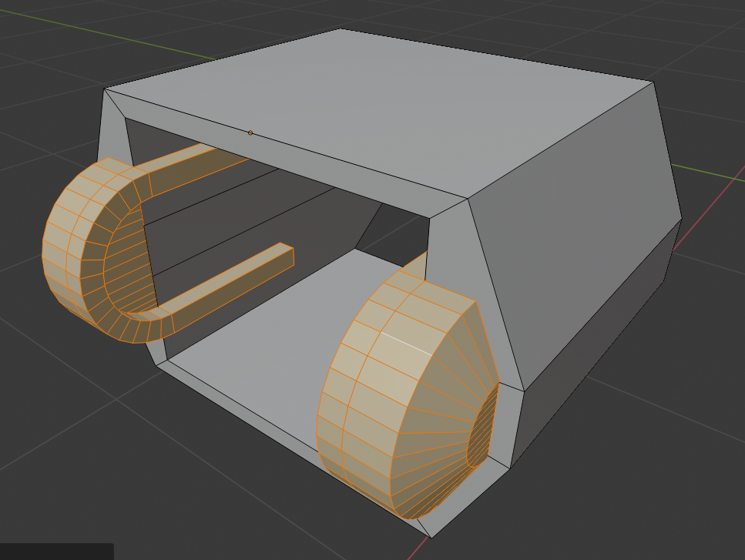Select the bottom front corner vertex of the box
This screenshot has width=745, height=560.
click(x=431, y=537)
